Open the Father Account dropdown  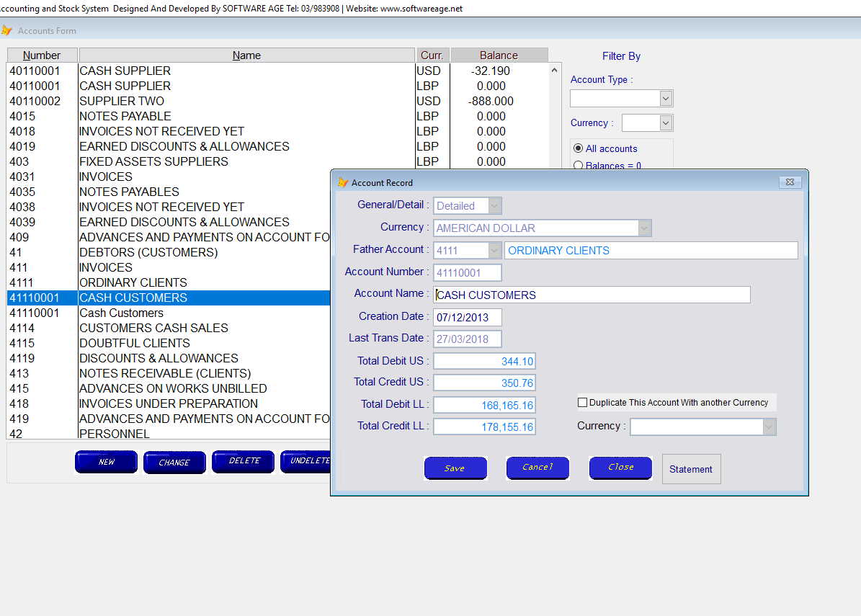click(493, 250)
